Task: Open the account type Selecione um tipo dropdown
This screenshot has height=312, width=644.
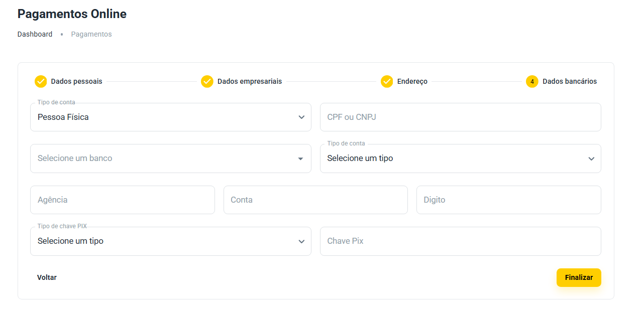Action: [455, 159]
